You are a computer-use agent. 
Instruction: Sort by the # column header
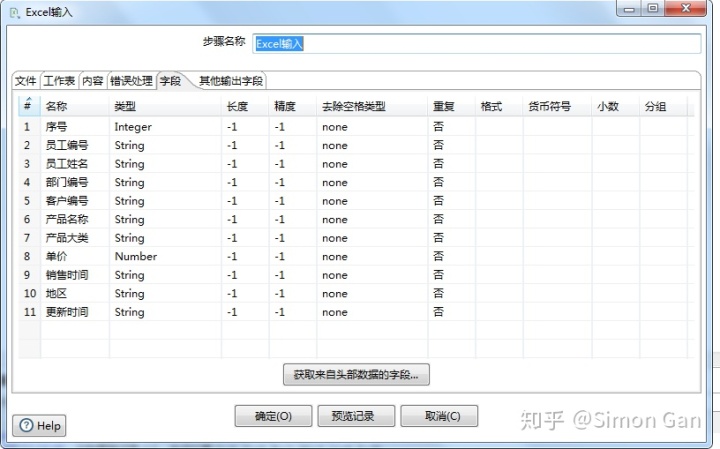point(29,107)
